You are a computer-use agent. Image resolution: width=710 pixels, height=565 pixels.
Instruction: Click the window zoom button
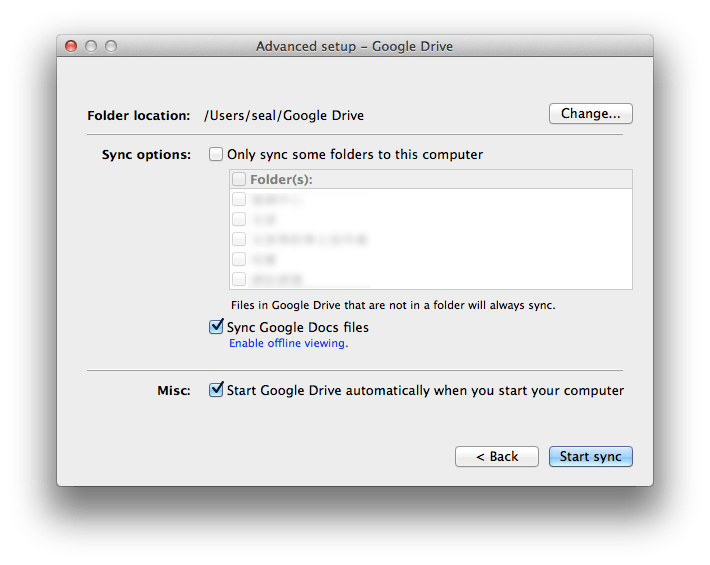click(111, 46)
